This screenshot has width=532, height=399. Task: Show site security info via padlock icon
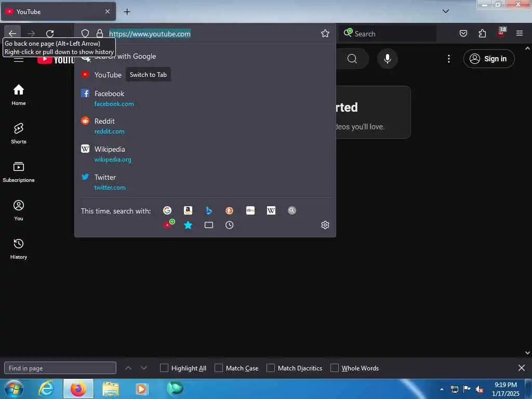click(x=99, y=33)
